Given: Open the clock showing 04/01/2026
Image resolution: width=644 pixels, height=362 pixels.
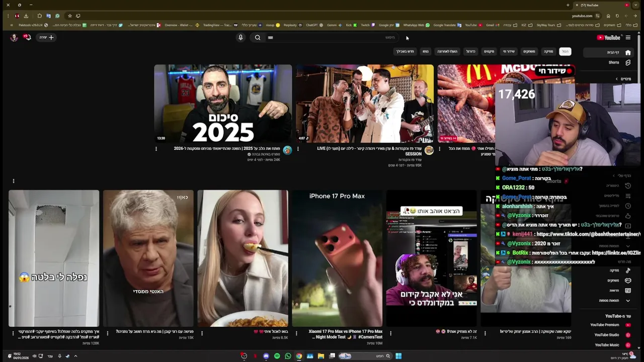Looking at the screenshot, I should pos(20,356).
